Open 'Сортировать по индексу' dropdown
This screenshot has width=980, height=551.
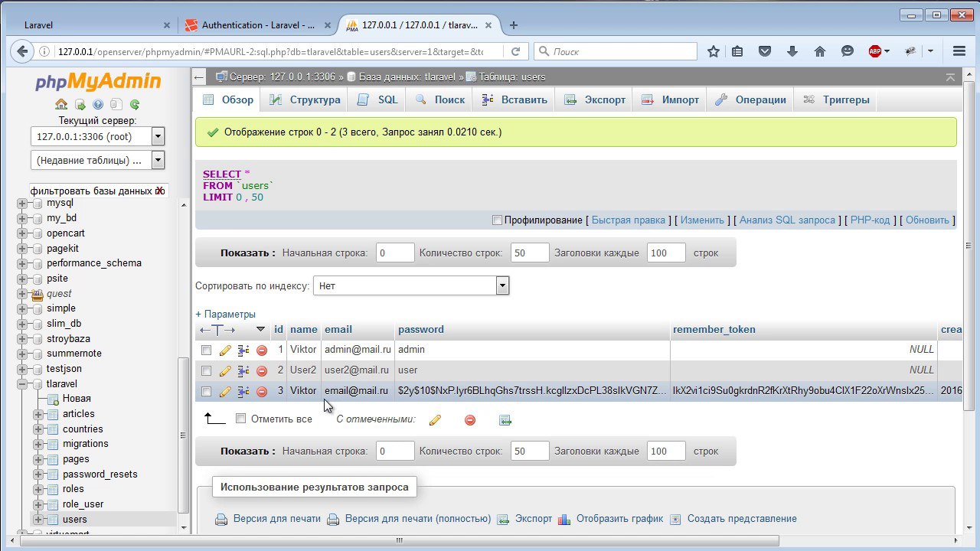(x=411, y=285)
